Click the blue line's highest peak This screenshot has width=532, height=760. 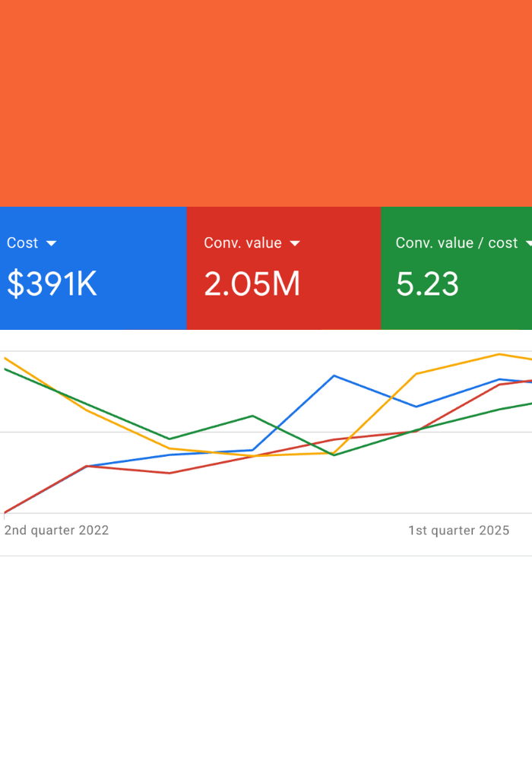[x=334, y=375]
